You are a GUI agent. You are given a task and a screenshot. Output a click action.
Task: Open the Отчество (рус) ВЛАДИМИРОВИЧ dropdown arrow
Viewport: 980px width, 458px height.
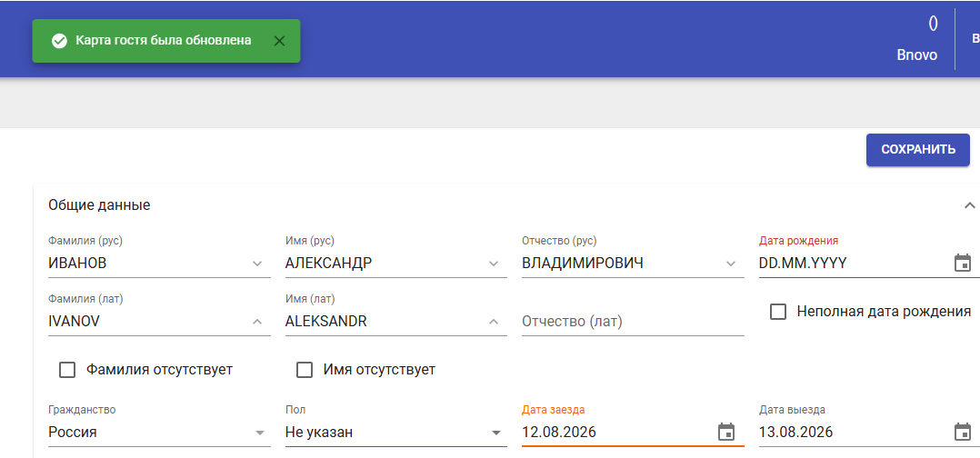point(731,264)
